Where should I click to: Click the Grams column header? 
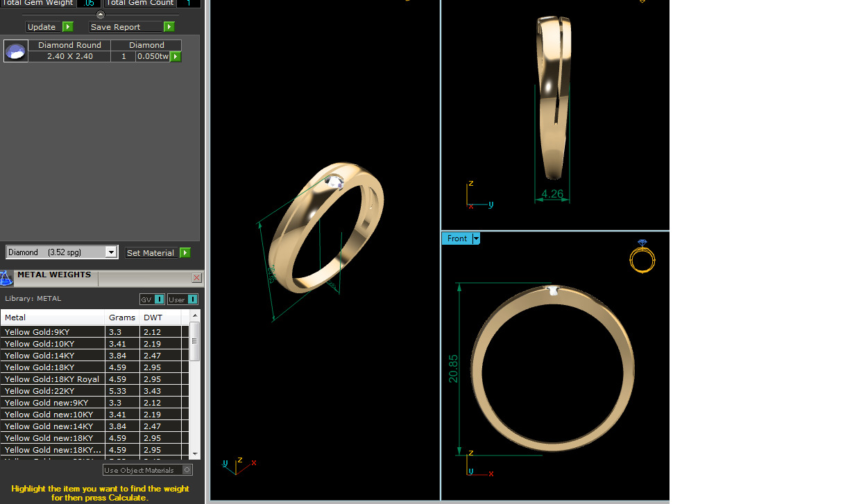coord(123,318)
